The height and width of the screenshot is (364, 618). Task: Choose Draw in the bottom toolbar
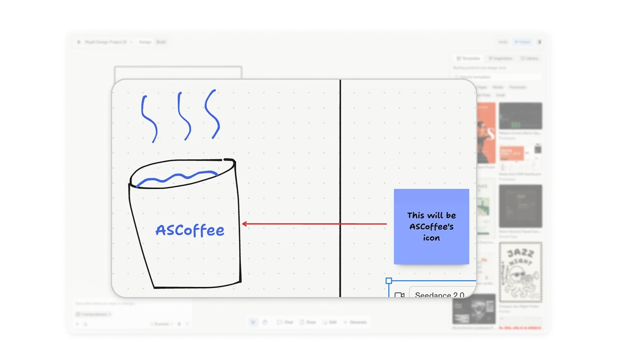point(308,322)
